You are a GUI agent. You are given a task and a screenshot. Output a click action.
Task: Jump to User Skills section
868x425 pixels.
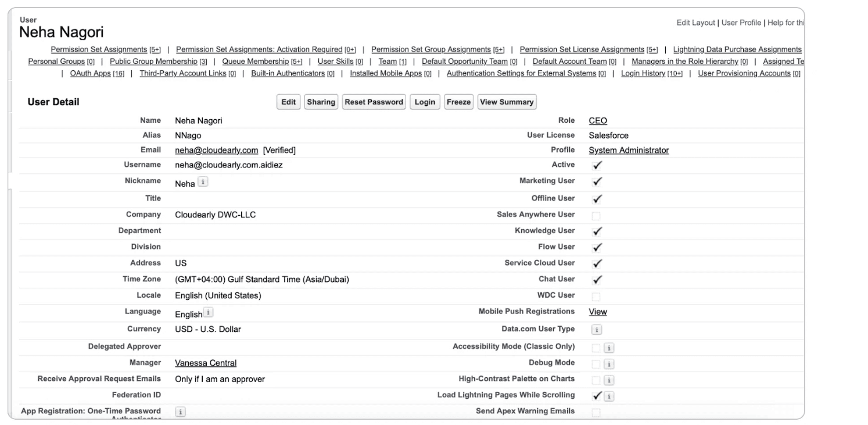point(340,61)
